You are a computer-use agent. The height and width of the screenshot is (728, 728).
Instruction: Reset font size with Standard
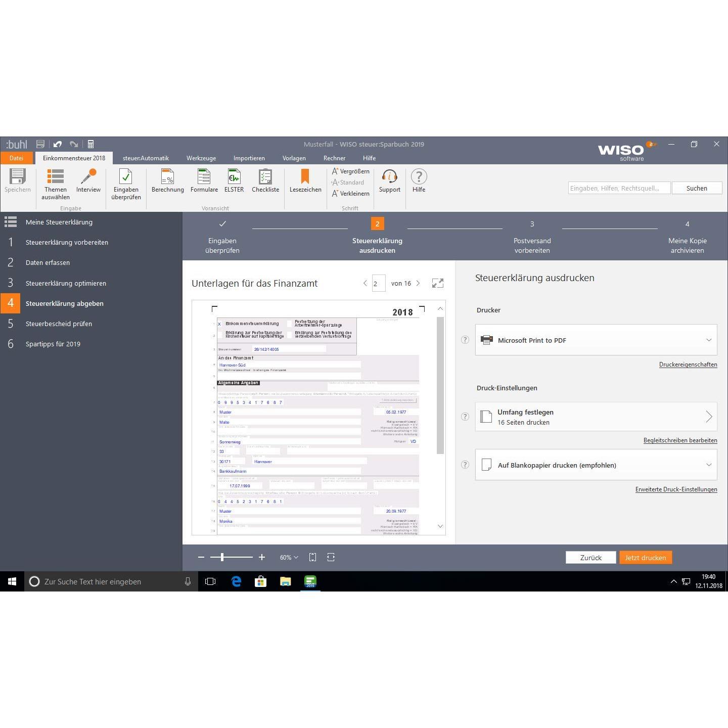[x=348, y=183]
